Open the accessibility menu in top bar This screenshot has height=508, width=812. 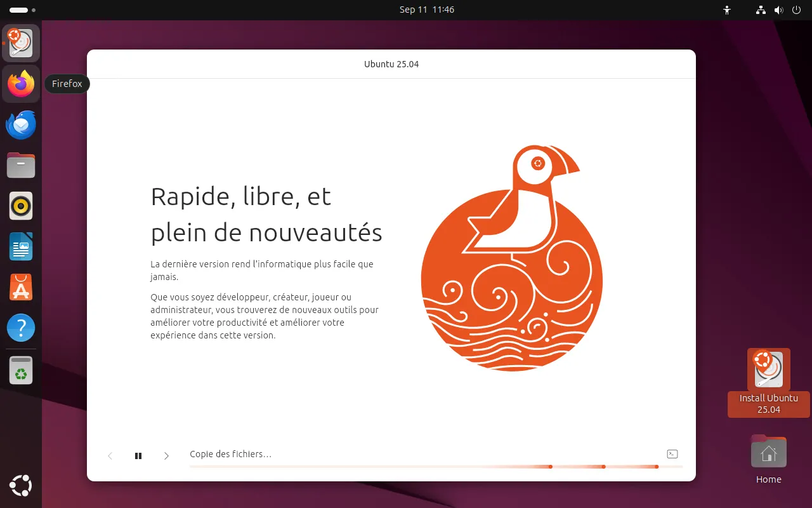click(727, 10)
